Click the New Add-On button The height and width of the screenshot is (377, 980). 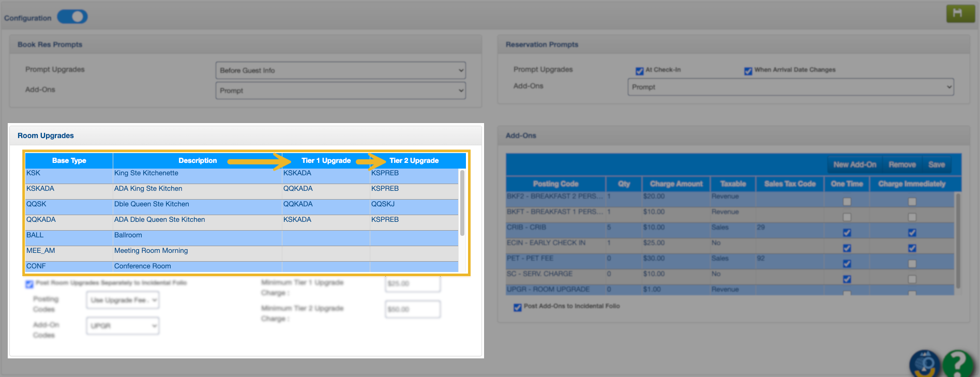(x=854, y=165)
